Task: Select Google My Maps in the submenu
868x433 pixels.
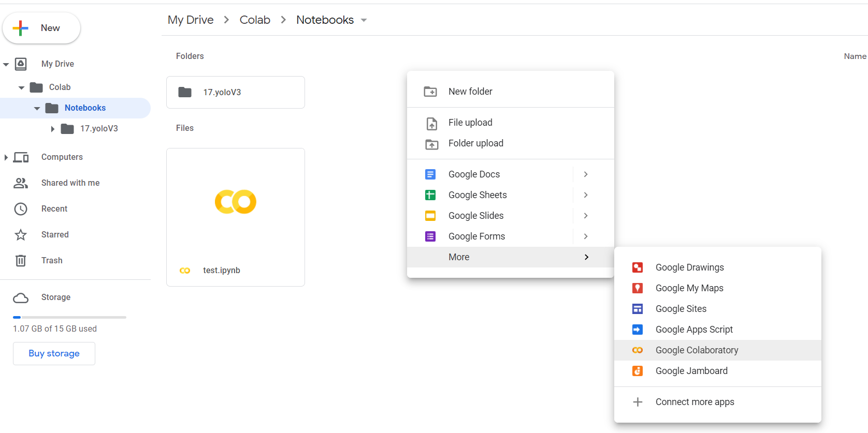Action: tap(718, 288)
